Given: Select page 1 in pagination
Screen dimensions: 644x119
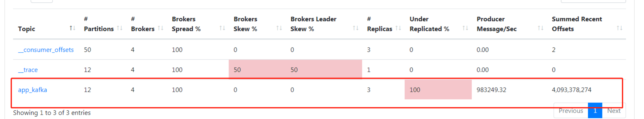Looking at the screenshot, I should 595,111.
